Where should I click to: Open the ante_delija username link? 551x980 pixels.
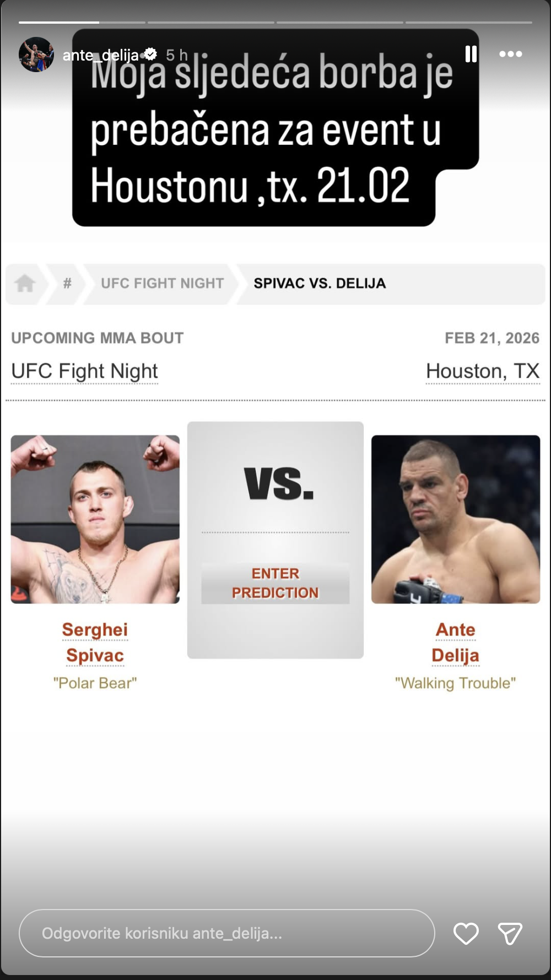click(x=100, y=55)
